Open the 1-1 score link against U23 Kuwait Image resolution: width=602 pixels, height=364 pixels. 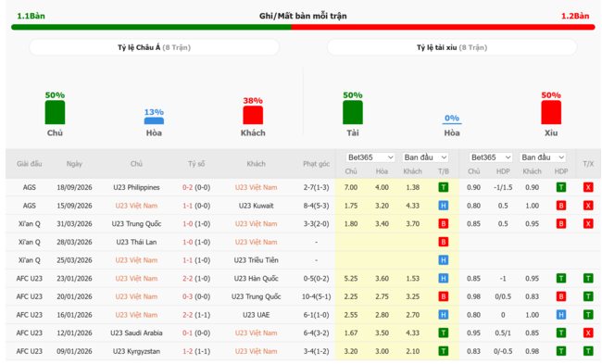[187, 206]
